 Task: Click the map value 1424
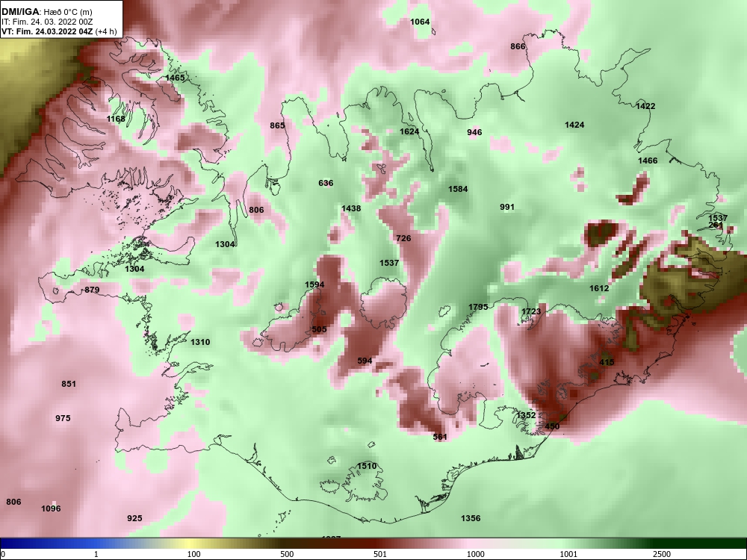[574, 125]
